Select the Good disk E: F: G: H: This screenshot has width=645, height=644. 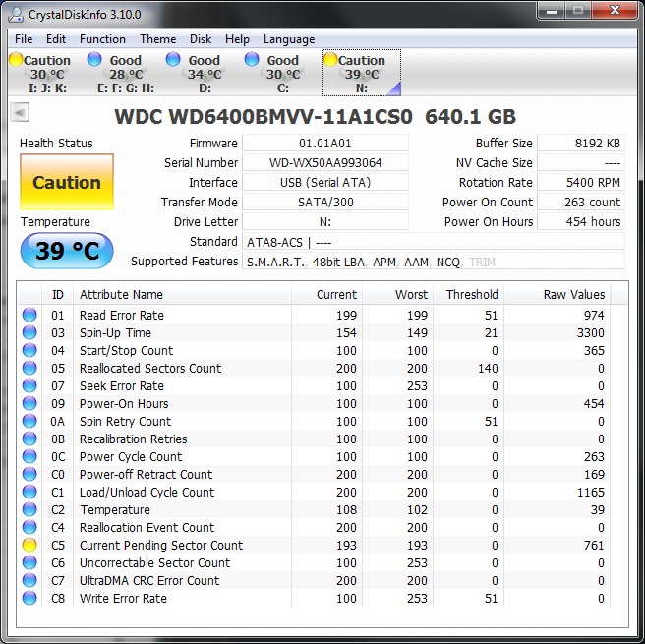[126, 73]
